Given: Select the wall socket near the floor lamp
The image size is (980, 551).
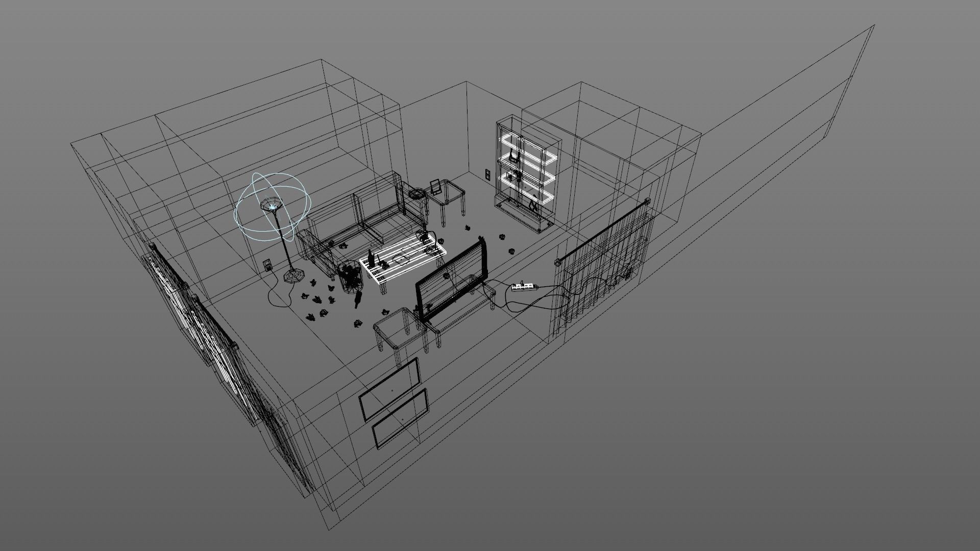Looking at the screenshot, I should tap(267, 265).
